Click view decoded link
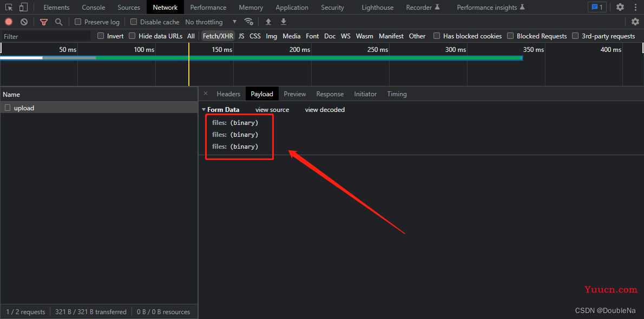This screenshot has width=644, height=319. click(x=325, y=110)
